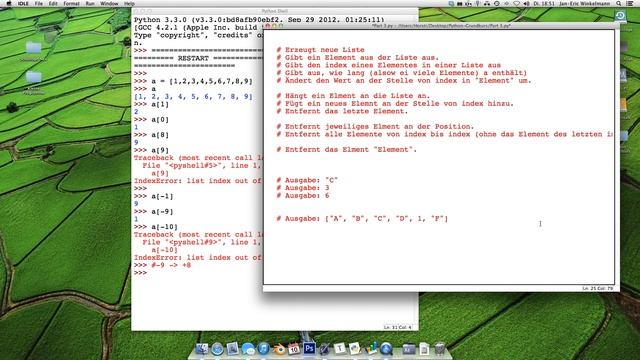Open the blue round icon right of Numbers

coord(386,349)
